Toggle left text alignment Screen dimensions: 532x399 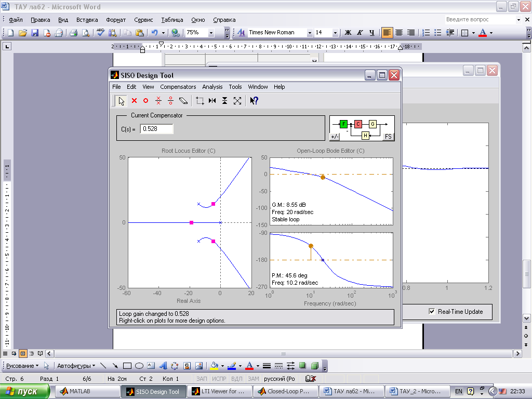387,33
